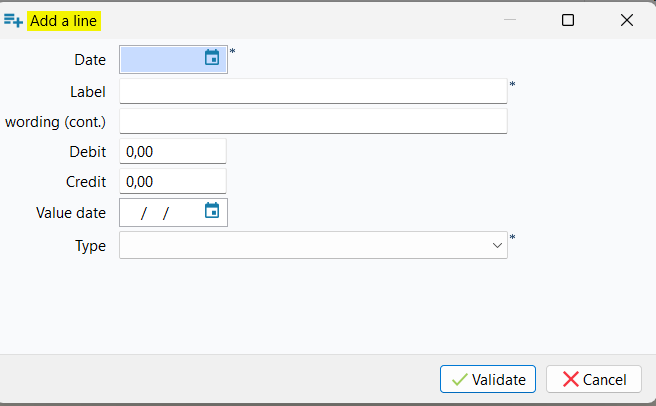Click the Debit field label
The width and height of the screenshot is (656, 406).
click(87, 152)
